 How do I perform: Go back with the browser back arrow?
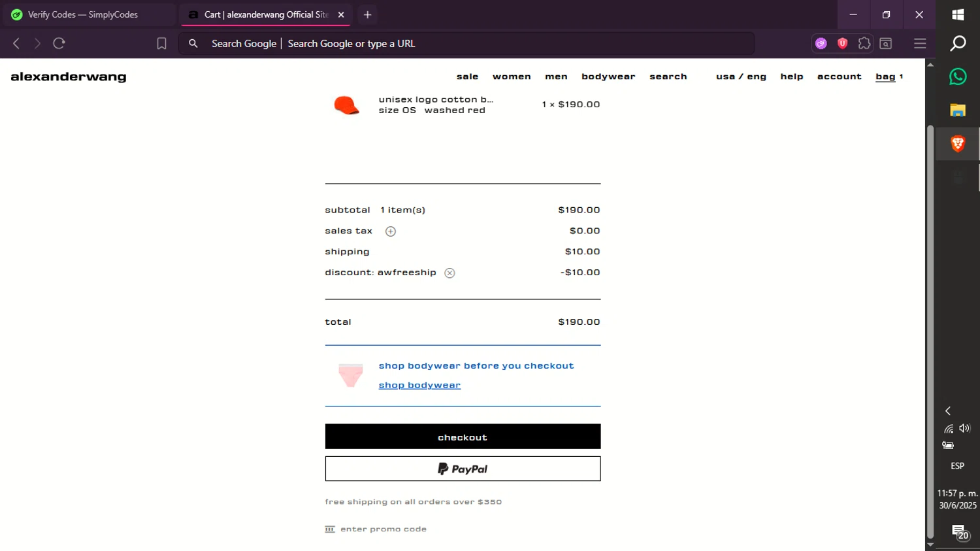(16, 44)
